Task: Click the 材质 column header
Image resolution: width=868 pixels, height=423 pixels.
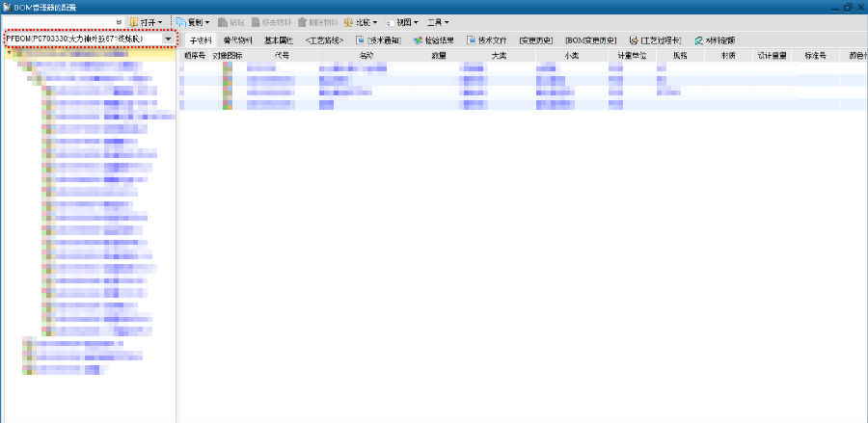Action: pyautogui.click(x=728, y=55)
